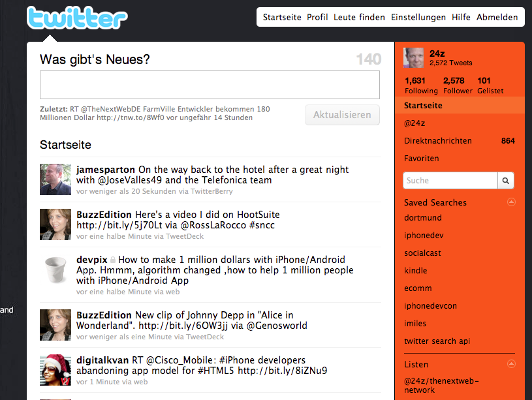Image resolution: width=532 pixels, height=400 pixels.
Task: Click the Suche search field
Action: [450, 181]
